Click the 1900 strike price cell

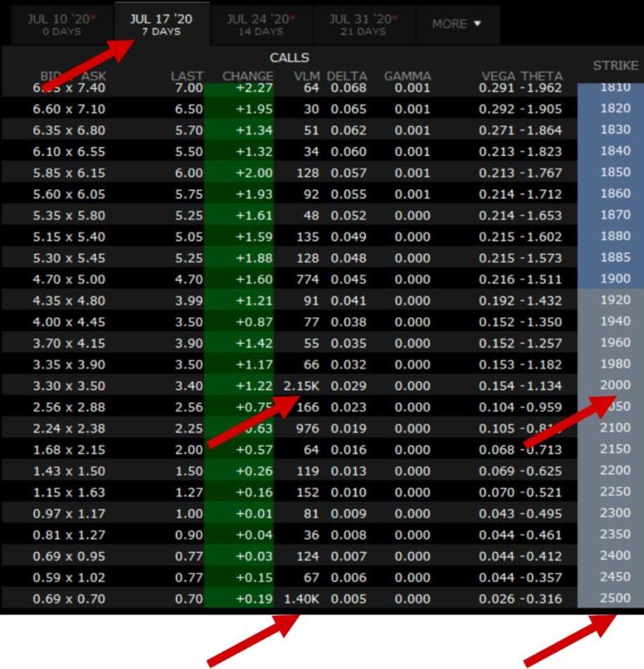point(615,279)
